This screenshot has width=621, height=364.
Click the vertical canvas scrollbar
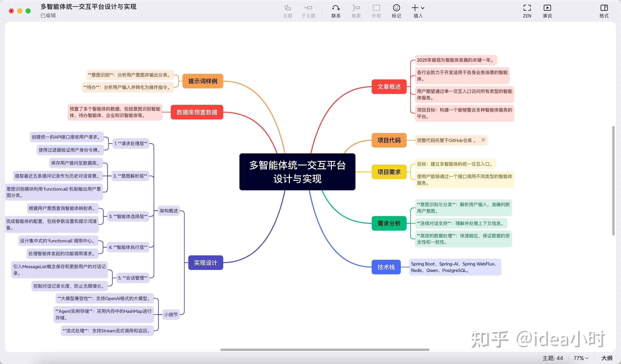pos(613,181)
